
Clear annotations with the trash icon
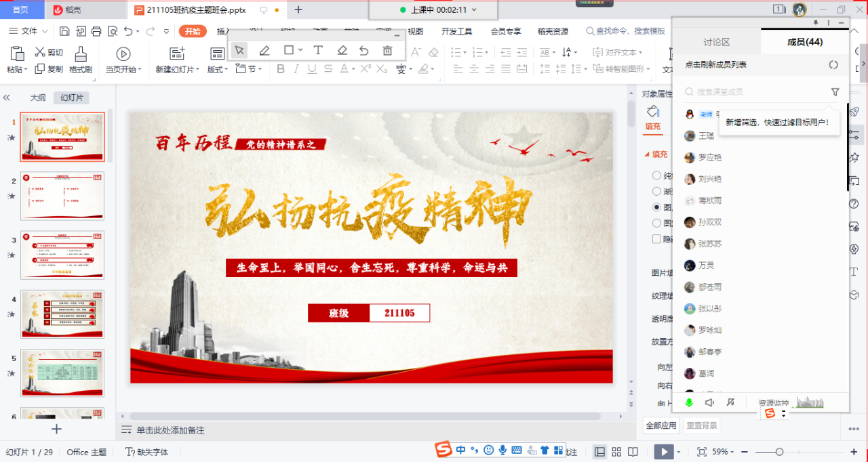[x=388, y=49]
